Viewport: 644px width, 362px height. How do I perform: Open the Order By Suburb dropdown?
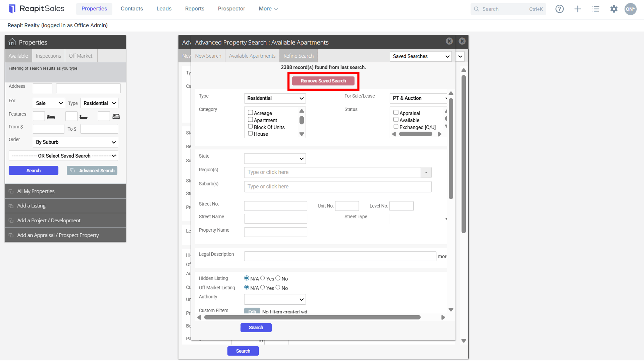[x=75, y=142]
